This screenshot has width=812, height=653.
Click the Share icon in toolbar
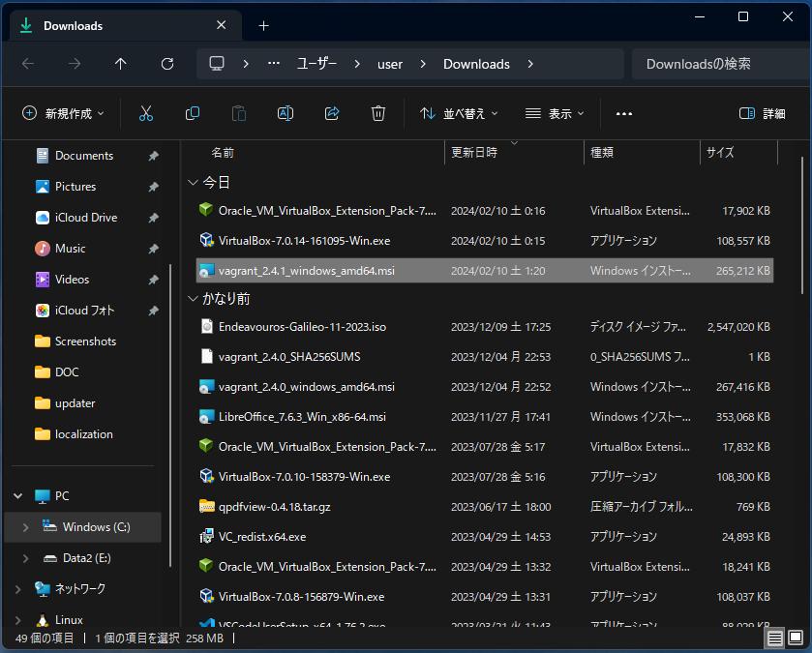(x=331, y=113)
